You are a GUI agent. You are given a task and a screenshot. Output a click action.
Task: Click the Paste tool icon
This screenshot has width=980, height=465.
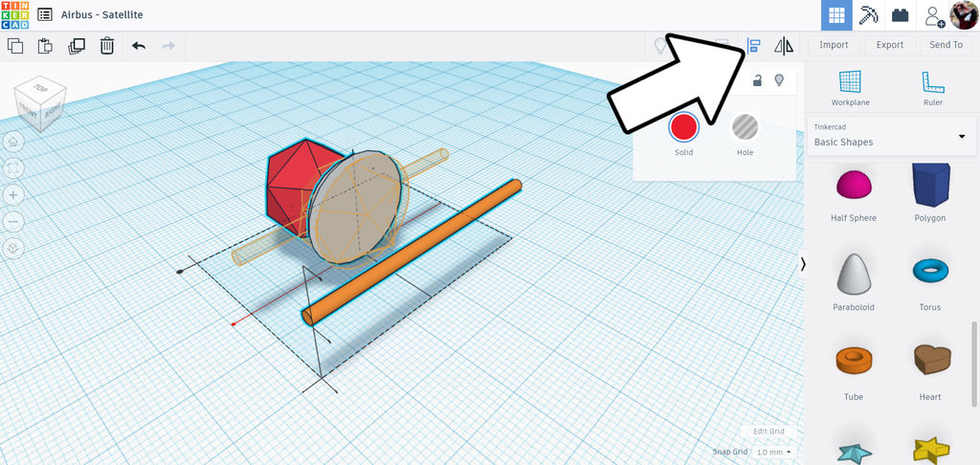(x=45, y=46)
